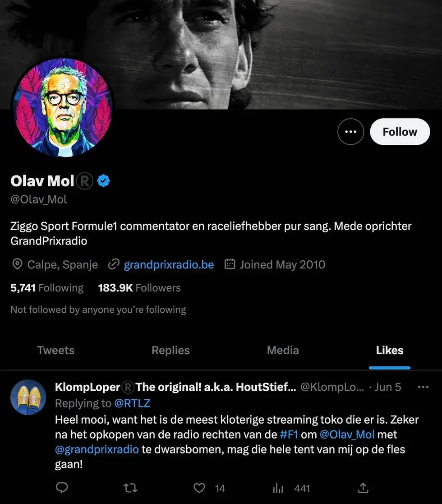The height and width of the screenshot is (504, 442).
Task: Switch to the Tweets tab
Action: point(55,350)
